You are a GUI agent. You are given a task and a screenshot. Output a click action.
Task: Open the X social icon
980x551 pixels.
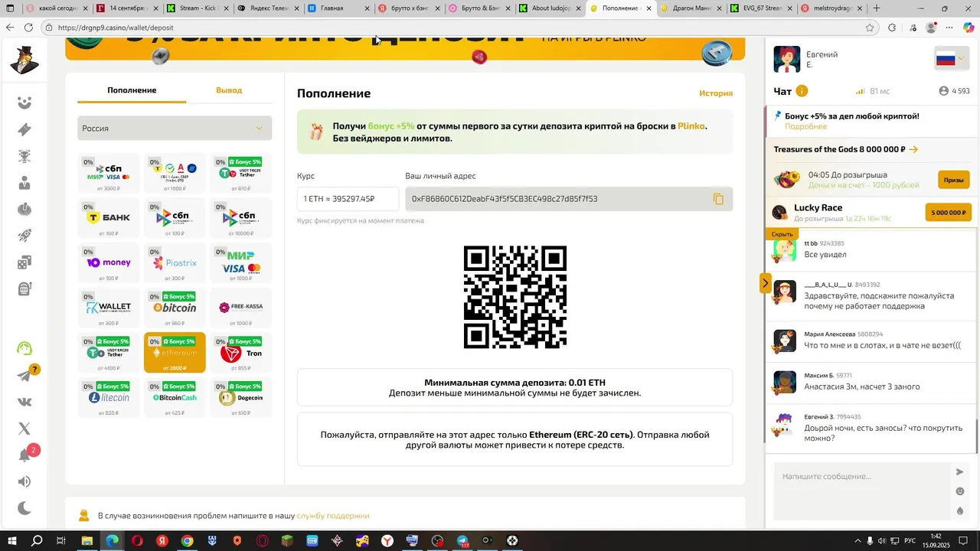(24, 429)
